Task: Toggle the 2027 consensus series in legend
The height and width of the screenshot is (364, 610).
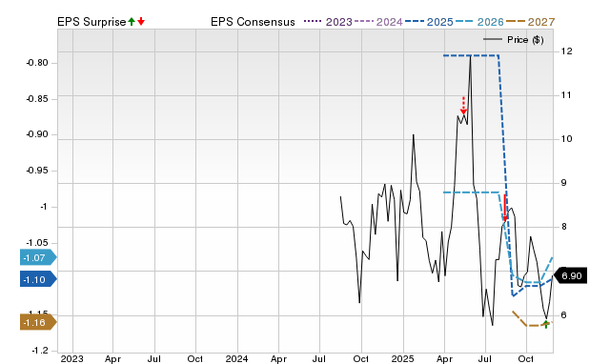Action: tap(530, 22)
